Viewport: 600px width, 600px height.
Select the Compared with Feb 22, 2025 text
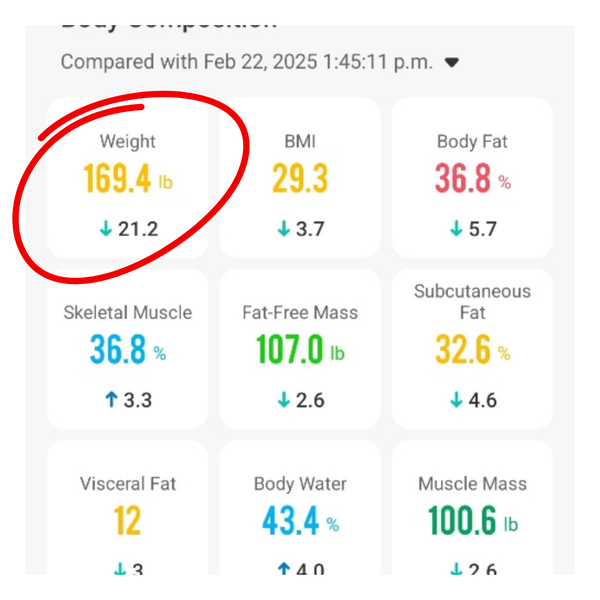247,62
